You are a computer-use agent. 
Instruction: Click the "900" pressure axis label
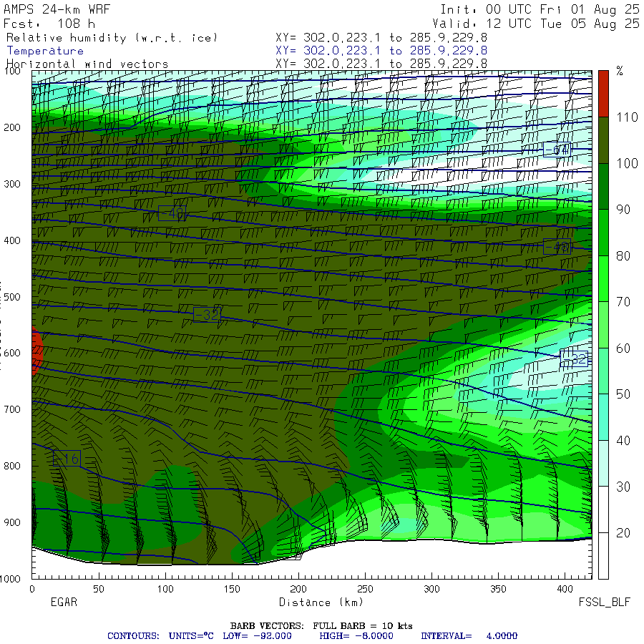tap(12, 522)
